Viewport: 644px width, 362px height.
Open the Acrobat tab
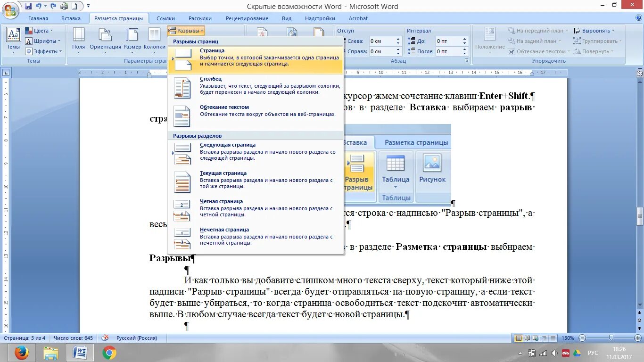pos(358,18)
